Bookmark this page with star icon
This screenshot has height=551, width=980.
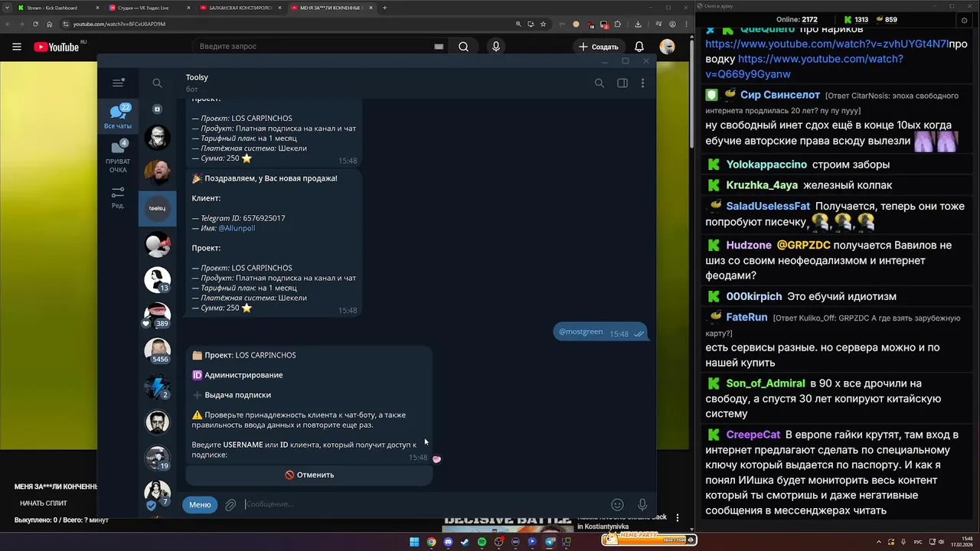(542, 24)
